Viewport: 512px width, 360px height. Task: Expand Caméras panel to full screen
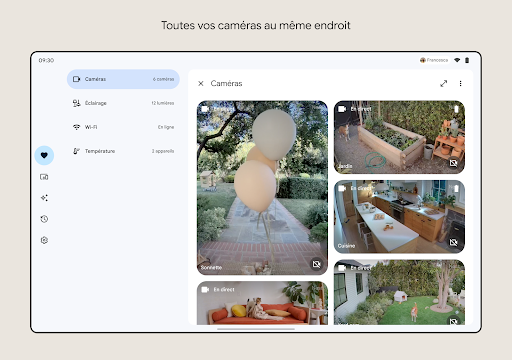pos(443,83)
